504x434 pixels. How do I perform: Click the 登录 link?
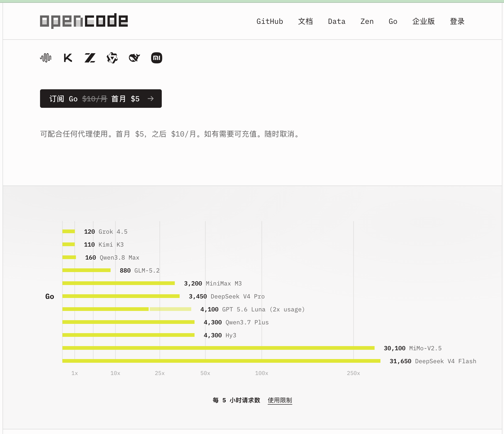pyautogui.click(x=457, y=21)
